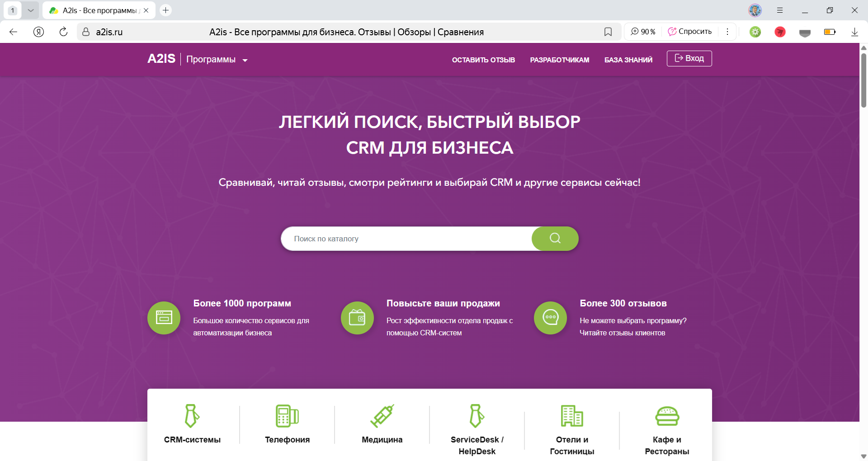The height and width of the screenshot is (461, 868).
Task: Expand the tab list chevron
Action: point(30,10)
